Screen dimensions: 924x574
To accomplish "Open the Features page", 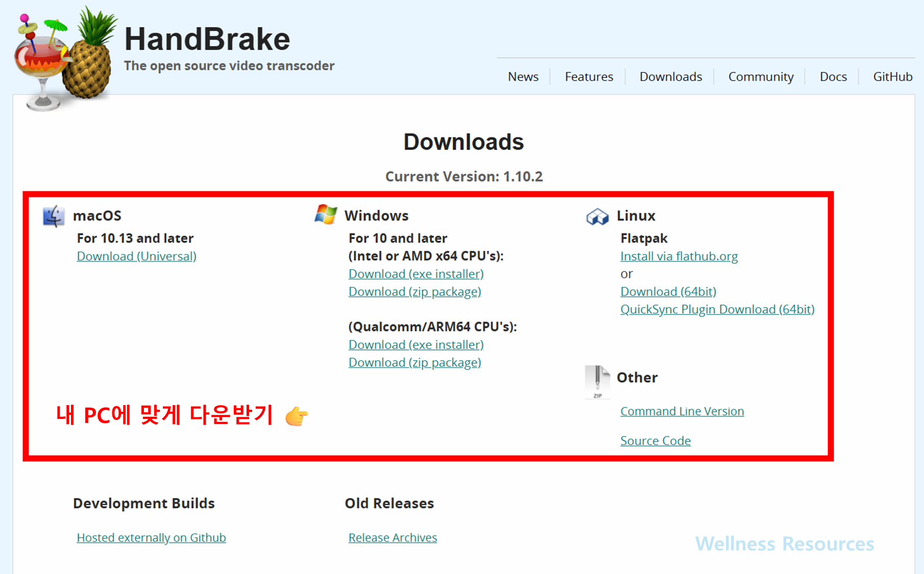I will coord(589,77).
